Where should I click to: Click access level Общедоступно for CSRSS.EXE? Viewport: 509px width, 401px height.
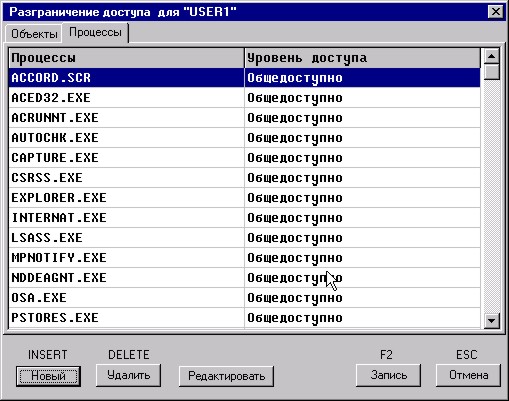point(362,178)
